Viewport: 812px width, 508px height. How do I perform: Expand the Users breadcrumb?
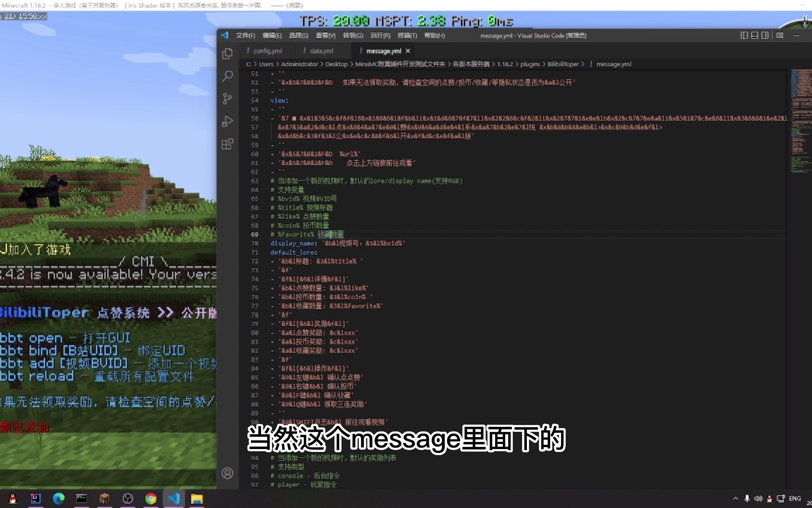[x=266, y=64]
